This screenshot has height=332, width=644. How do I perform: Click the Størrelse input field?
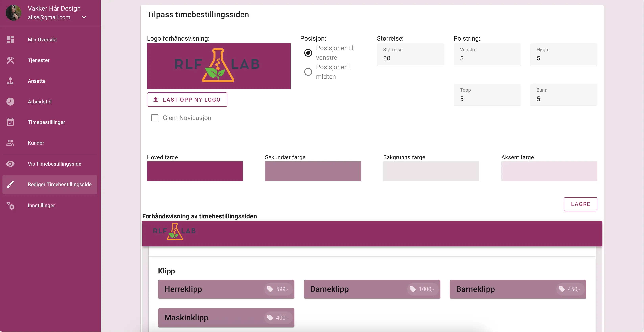pyautogui.click(x=410, y=58)
